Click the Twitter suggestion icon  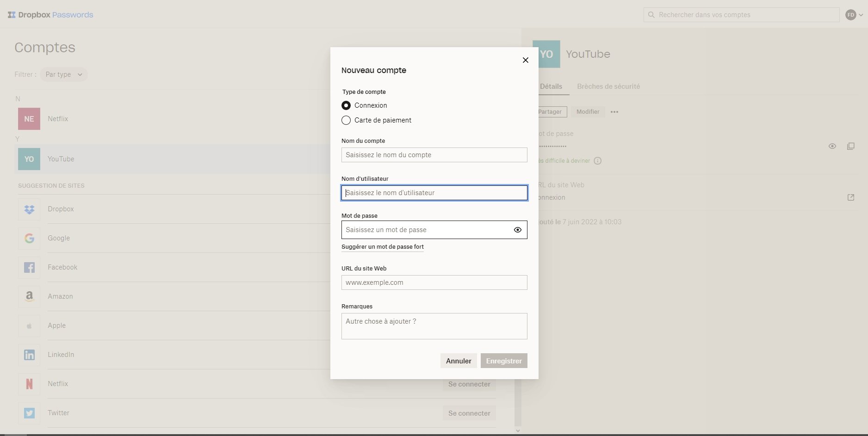[x=29, y=413]
